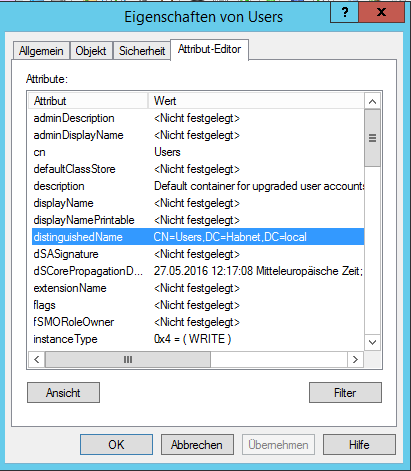The image size is (411, 471).
Task: Confirm with the OK button
Action: [116, 445]
